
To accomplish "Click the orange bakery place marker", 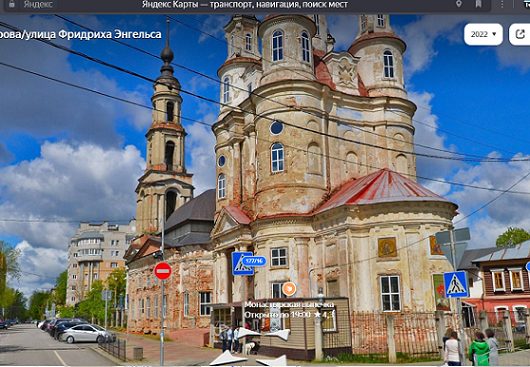I will pyautogui.click(x=289, y=289).
